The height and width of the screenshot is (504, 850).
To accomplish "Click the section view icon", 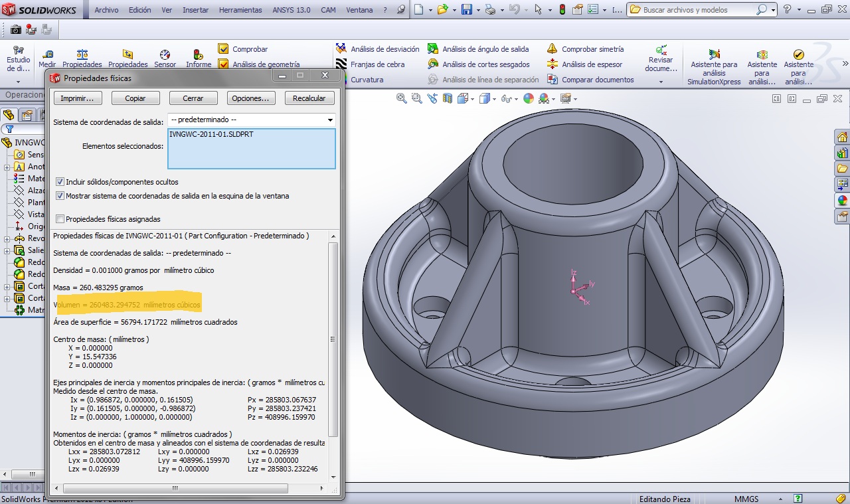I will tap(448, 98).
